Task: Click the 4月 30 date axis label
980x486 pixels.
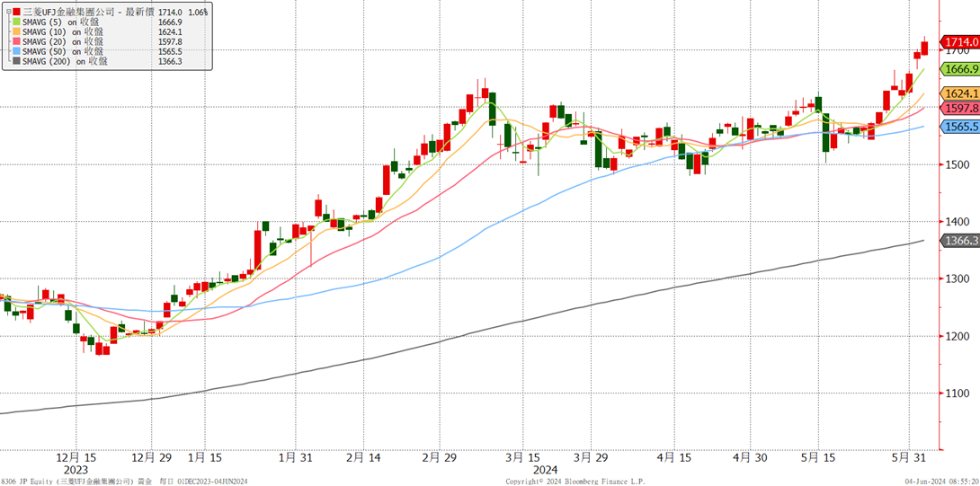Action: [x=749, y=457]
